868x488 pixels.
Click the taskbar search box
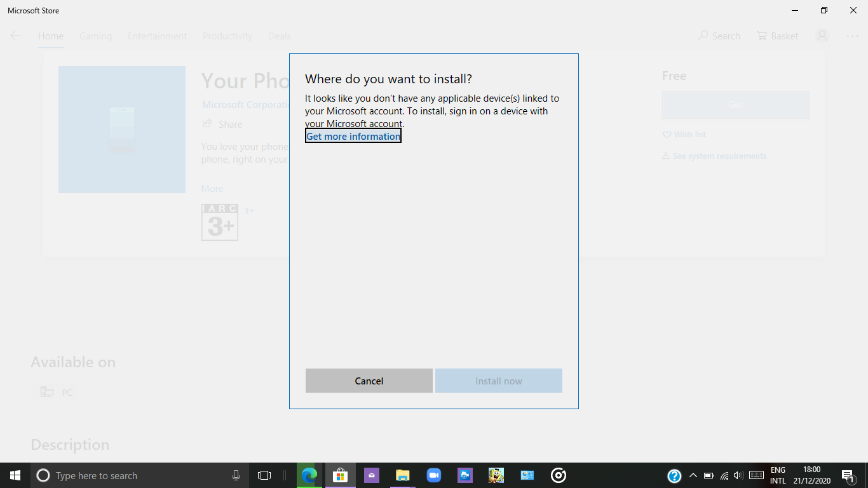click(x=139, y=475)
